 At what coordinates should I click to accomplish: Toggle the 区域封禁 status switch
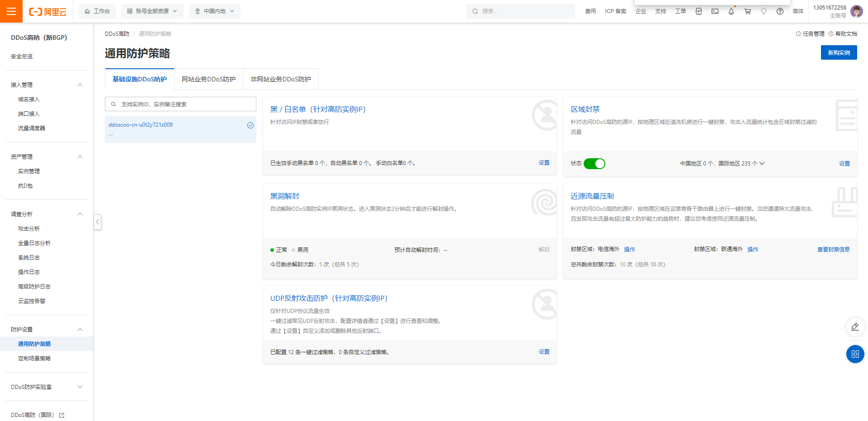point(594,164)
